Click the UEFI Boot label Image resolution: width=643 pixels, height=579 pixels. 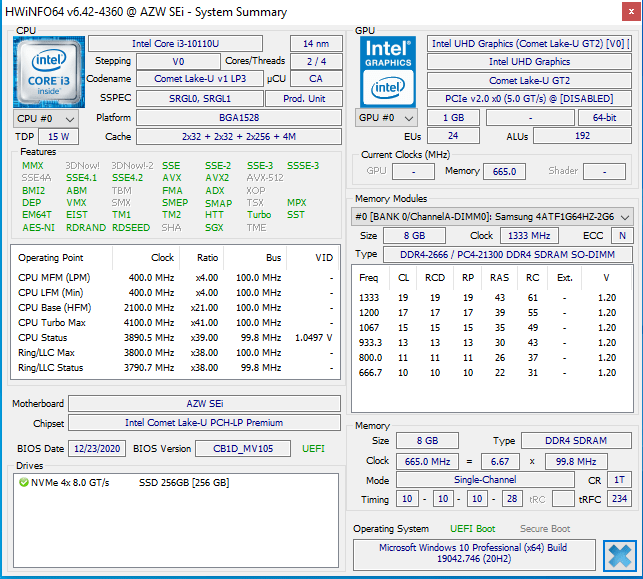pos(472,529)
